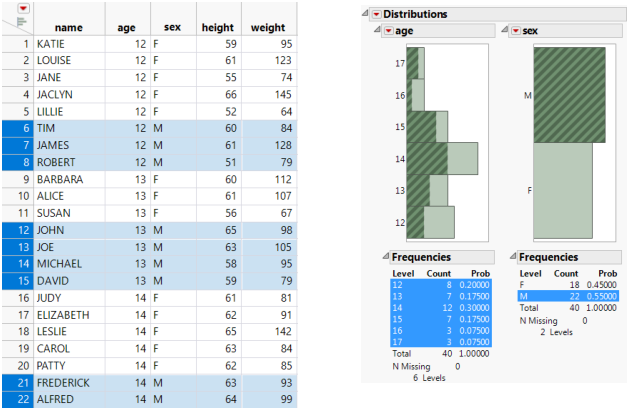Click the rows panel icon in table corner
This screenshot has height=410, width=629.
pyautogui.click(x=21, y=22)
